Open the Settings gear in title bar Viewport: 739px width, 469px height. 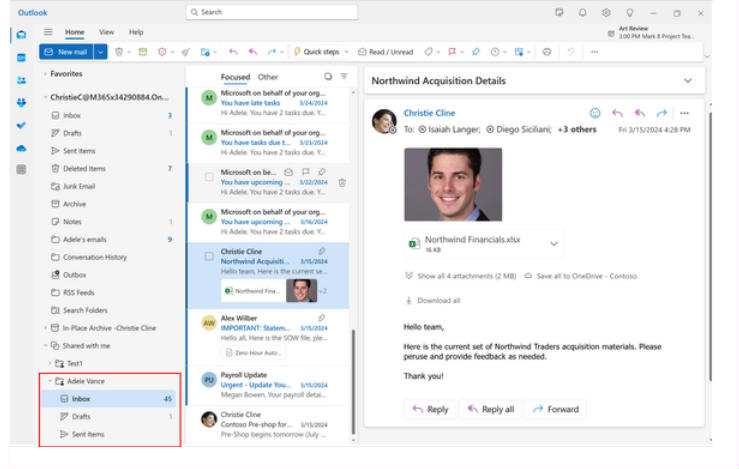(x=606, y=13)
